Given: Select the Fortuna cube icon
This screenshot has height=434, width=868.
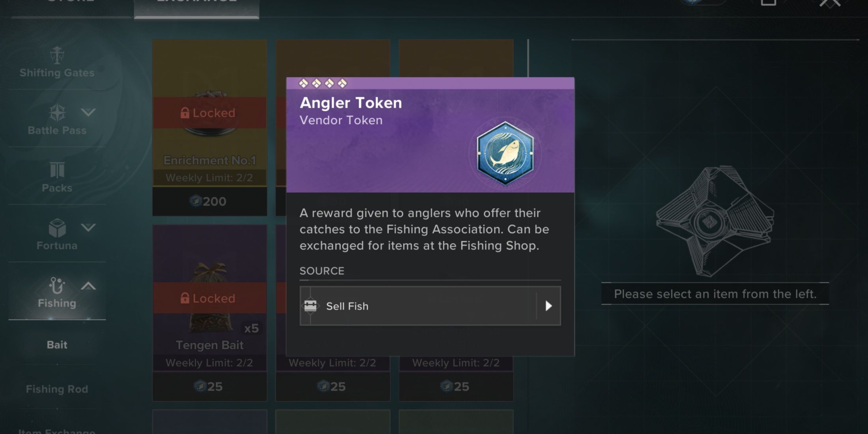Looking at the screenshot, I should (57, 228).
